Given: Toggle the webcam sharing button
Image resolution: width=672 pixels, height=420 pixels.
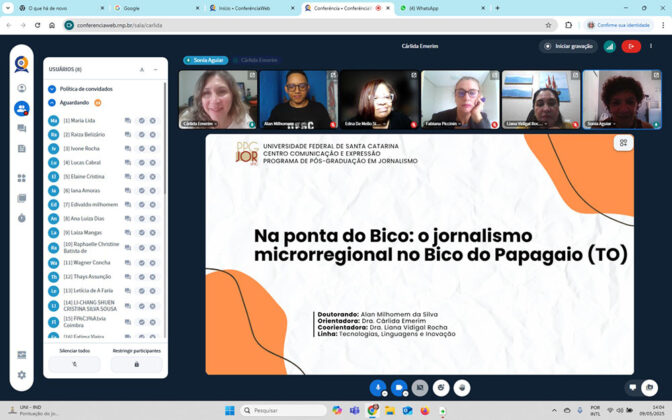Looking at the screenshot, I should point(399,388).
